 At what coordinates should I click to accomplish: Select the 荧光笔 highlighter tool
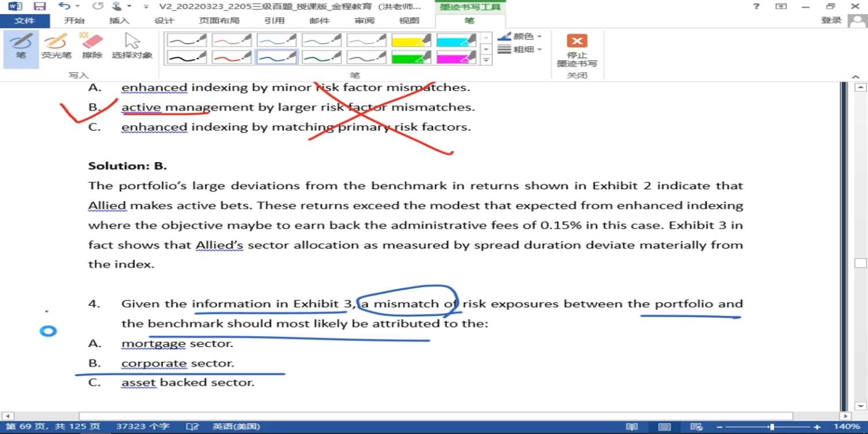[56, 46]
